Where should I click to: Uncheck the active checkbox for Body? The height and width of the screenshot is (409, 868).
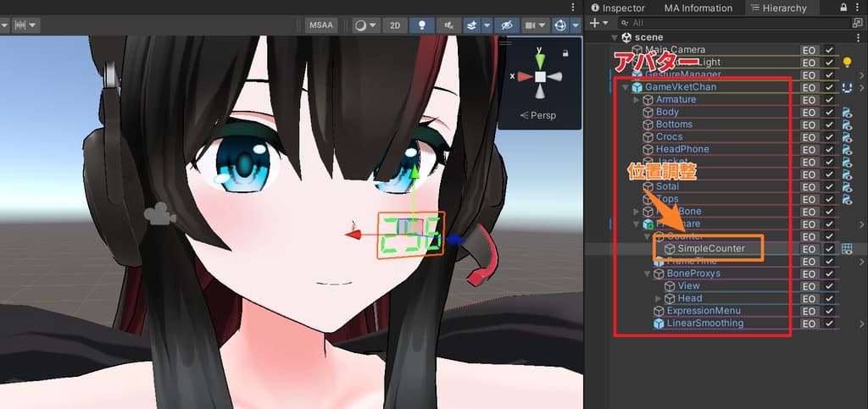(829, 112)
